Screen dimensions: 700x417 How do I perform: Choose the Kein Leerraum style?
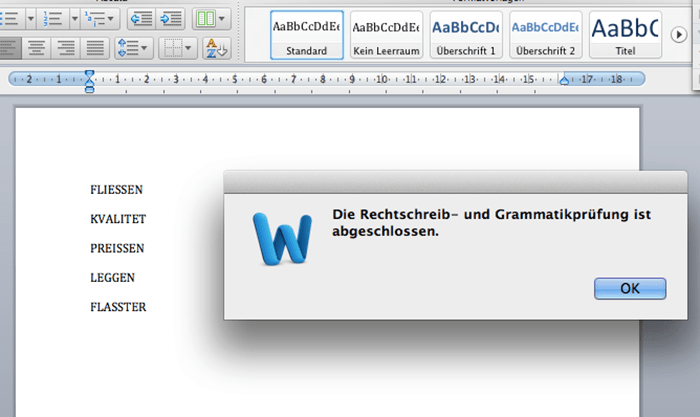387,35
